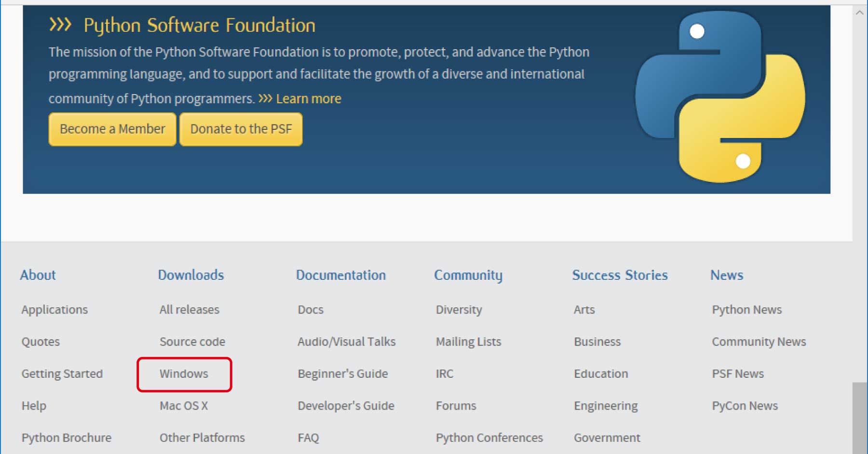
Task: Click the Become a Member button
Action: click(x=112, y=129)
